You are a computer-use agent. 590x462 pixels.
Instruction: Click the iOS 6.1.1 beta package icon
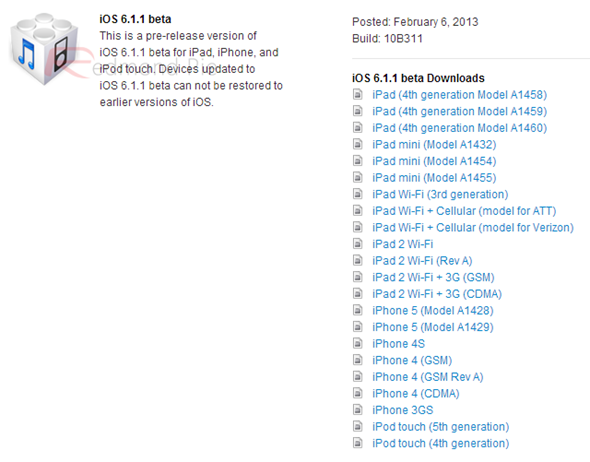click(x=44, y=48)
